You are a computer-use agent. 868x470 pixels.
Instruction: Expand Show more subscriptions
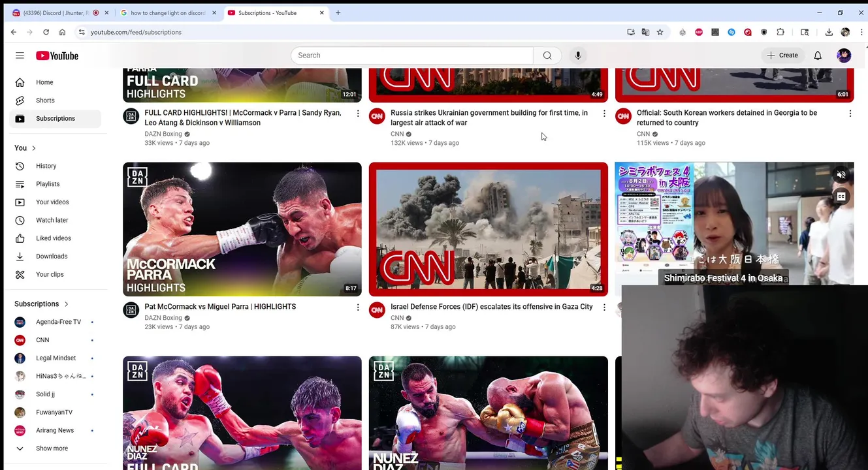56,448
